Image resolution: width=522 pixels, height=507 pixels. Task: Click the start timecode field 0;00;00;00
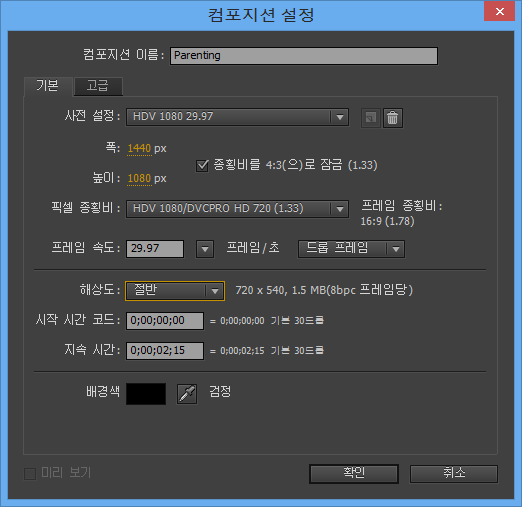[x=165, y=321]
